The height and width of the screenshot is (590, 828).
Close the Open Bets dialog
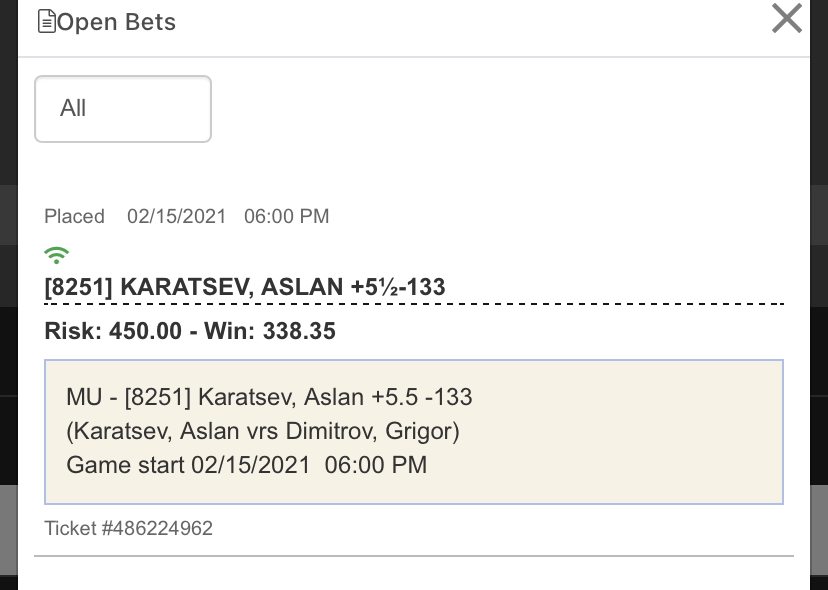tap(787, 18)
